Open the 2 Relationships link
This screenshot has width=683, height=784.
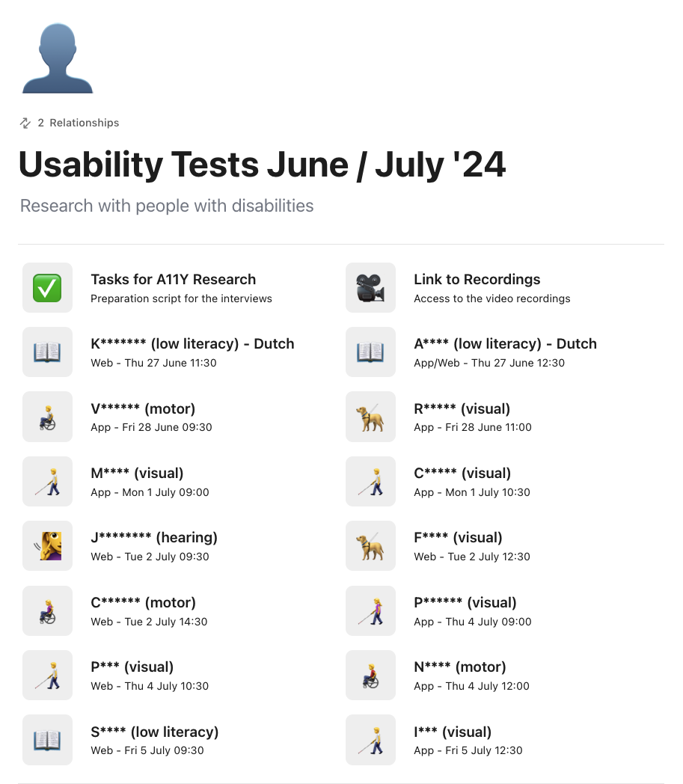pos(78,123)
